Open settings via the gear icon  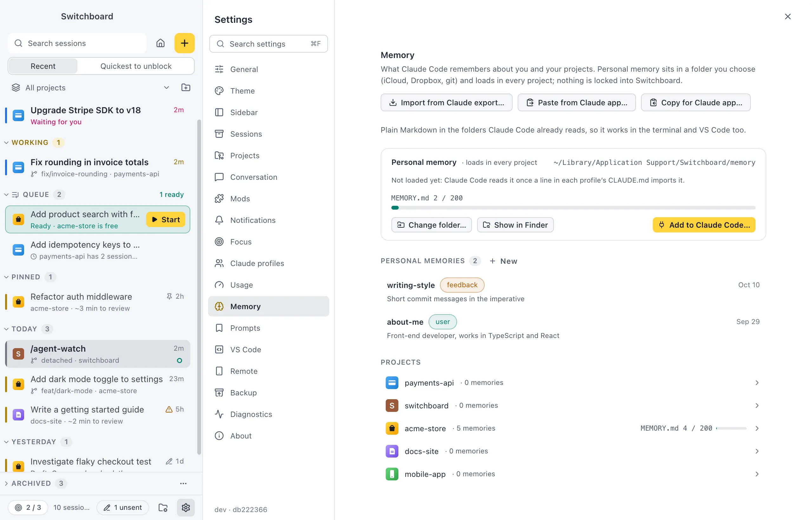(186, 507)
